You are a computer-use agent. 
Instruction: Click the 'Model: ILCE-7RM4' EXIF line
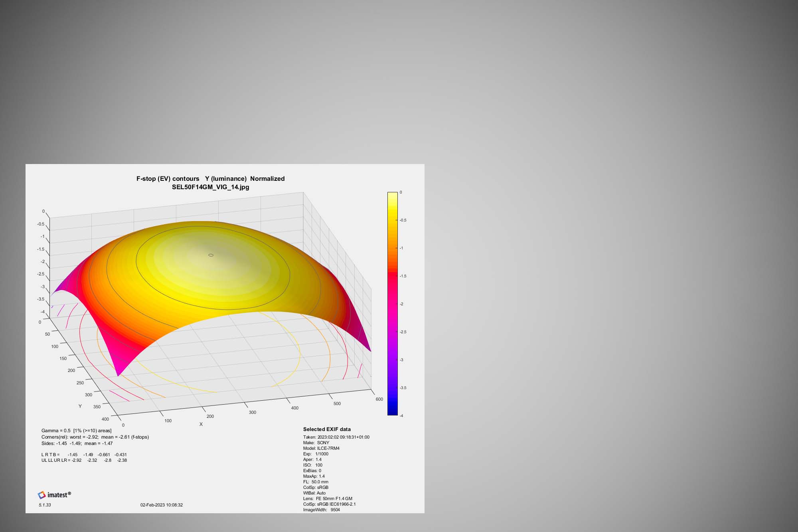pos(321,448)
